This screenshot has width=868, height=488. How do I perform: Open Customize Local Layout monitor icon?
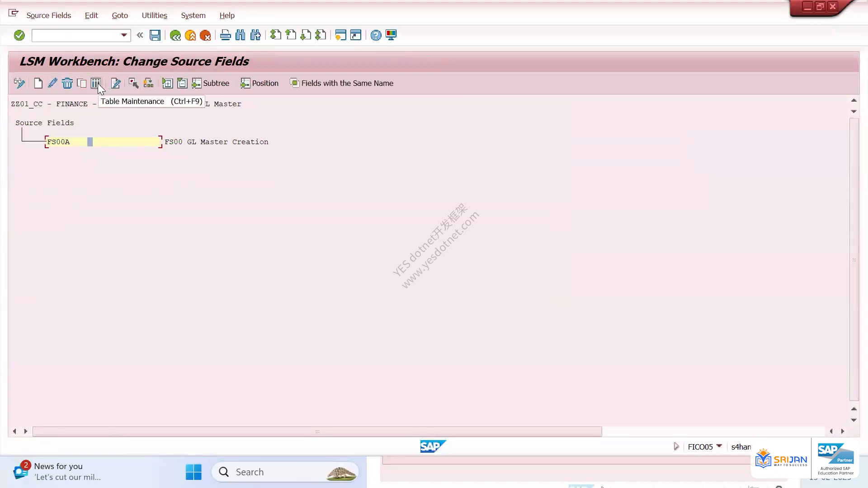391,35
